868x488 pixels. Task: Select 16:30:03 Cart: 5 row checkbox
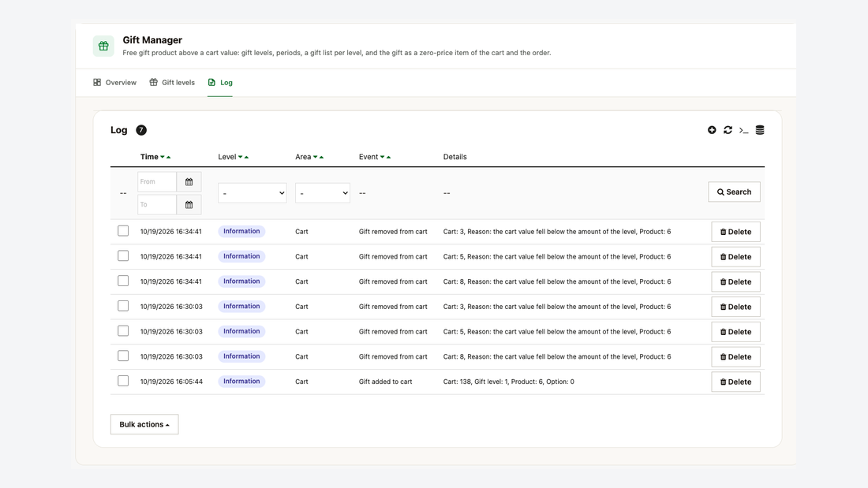pyautogui.click(x=123, y=331)
